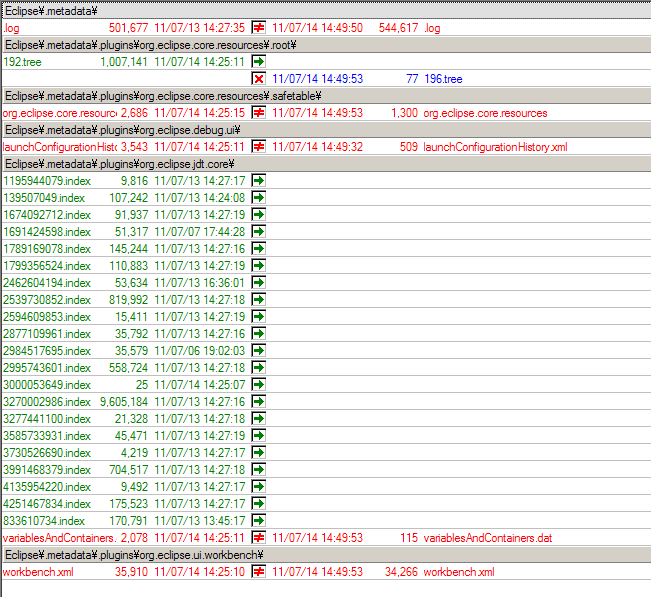Click the 1,007,141 size value

[124, 62]
